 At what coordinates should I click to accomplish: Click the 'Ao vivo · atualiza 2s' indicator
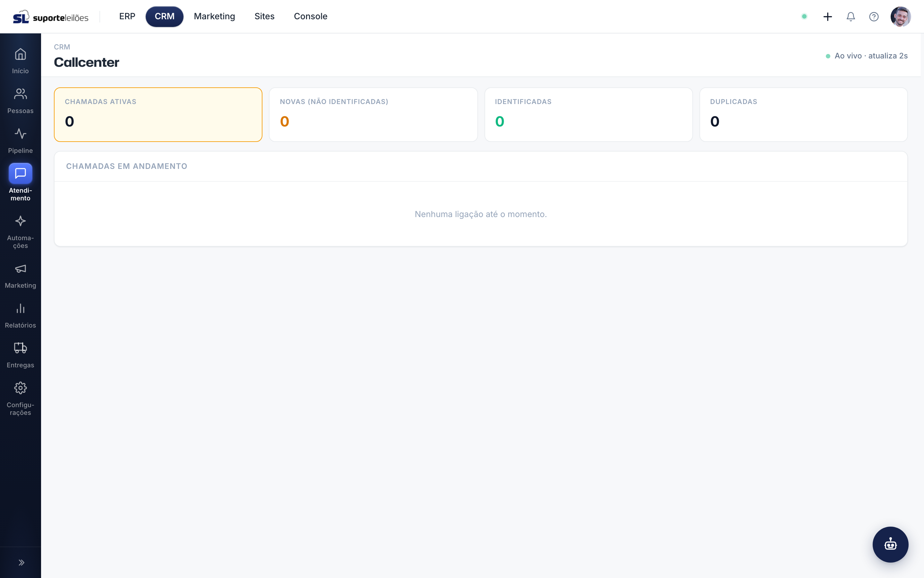pos(866,56)
